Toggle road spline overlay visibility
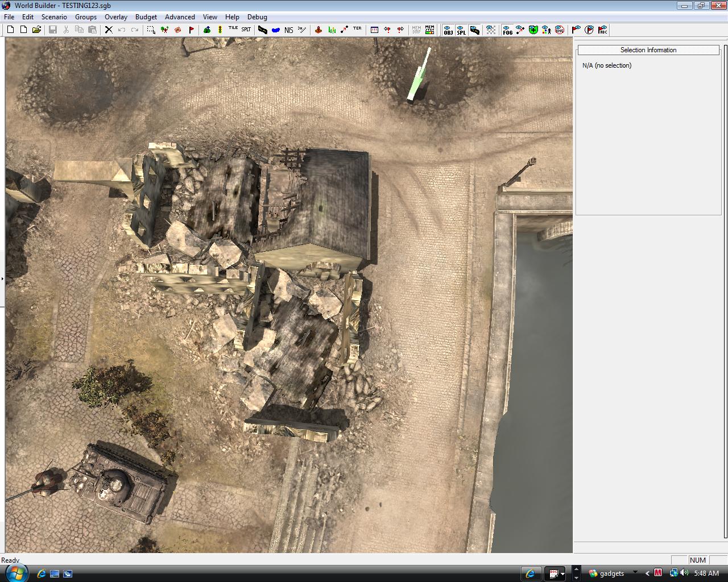The image size is (728, 582). point(474,30)
